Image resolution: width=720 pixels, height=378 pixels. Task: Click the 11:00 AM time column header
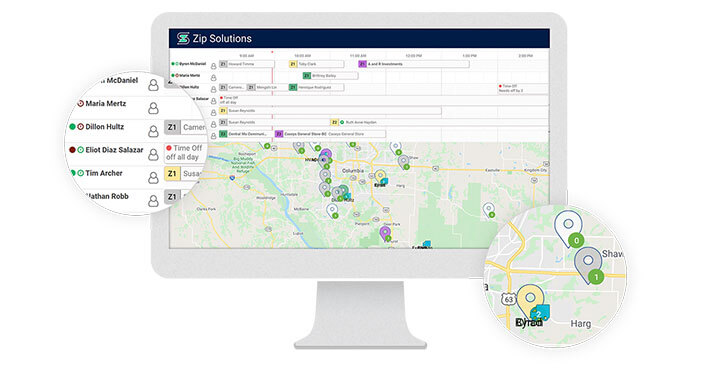point(358,56)
